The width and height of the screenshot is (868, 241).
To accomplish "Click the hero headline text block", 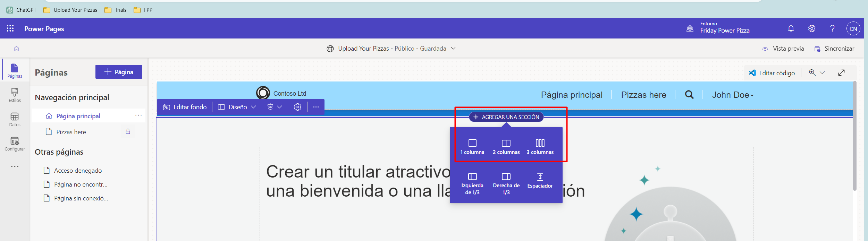I will point(425,181).
